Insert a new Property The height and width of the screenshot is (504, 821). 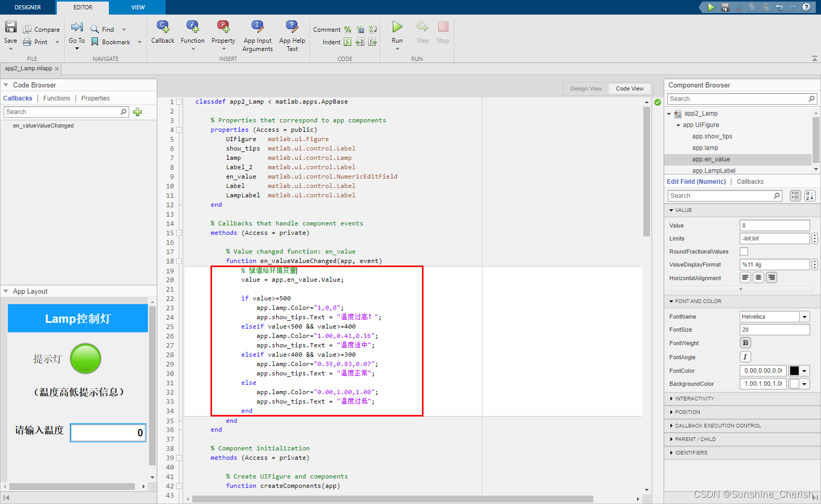coord(223,27)
